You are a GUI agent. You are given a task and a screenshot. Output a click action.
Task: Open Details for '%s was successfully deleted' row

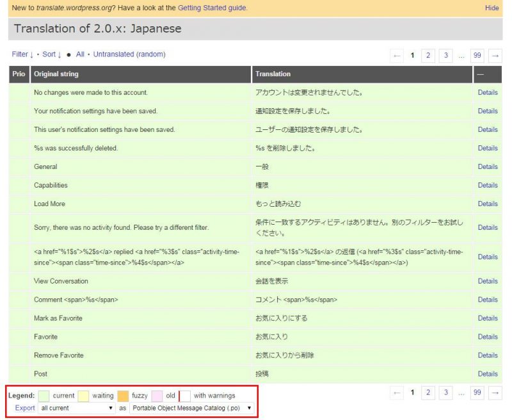coord(488,149)
